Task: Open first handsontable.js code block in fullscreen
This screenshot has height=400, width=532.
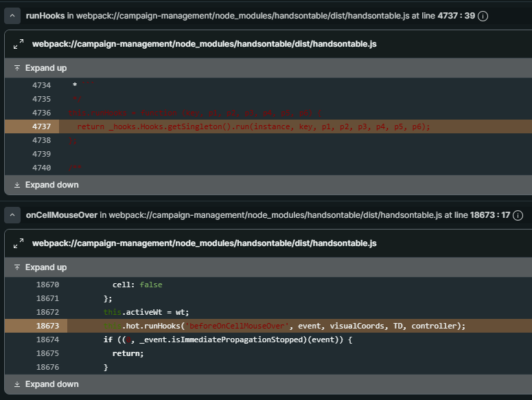Action: pos(19,44)
